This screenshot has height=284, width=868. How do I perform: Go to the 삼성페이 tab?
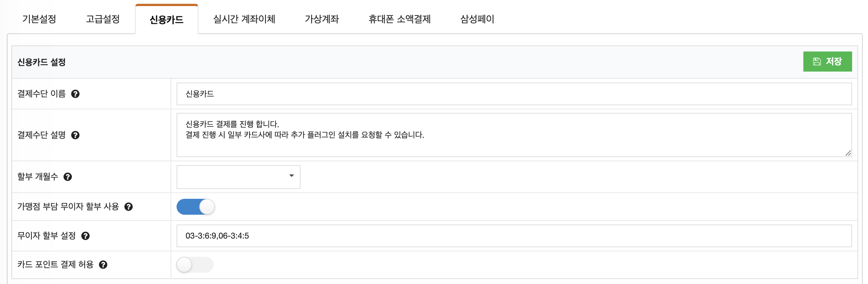tap(477, 19)
